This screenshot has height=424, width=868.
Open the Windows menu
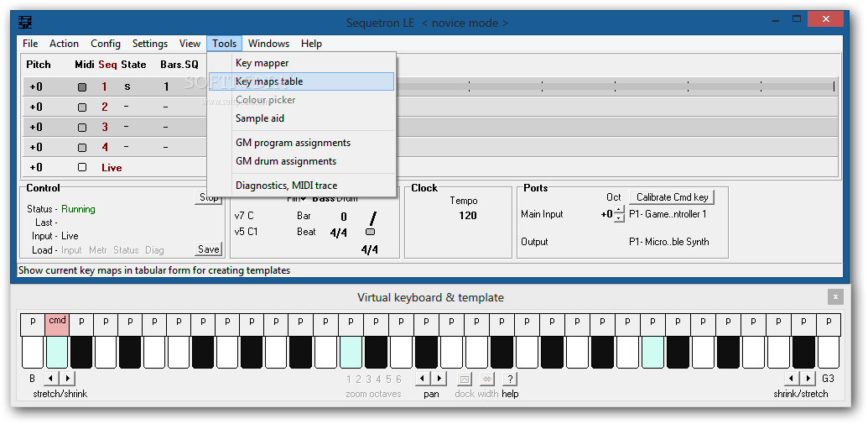pyautogui.click(x=268, y=44)
